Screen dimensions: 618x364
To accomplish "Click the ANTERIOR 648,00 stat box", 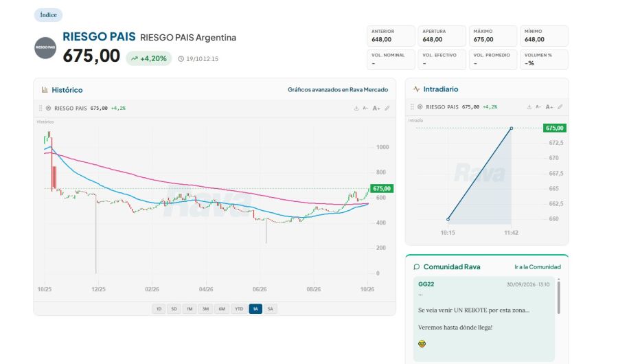I will click(x=391, y=36).
